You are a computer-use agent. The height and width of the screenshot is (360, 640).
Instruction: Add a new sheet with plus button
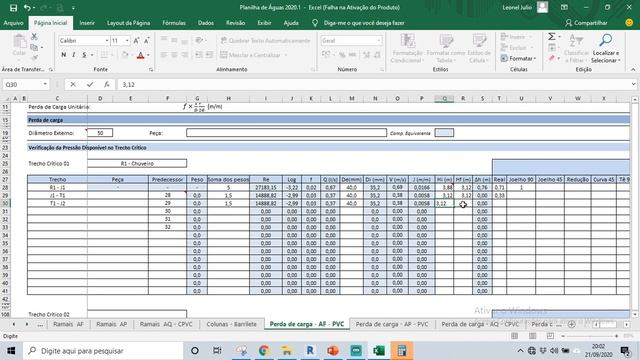(571, 324)
